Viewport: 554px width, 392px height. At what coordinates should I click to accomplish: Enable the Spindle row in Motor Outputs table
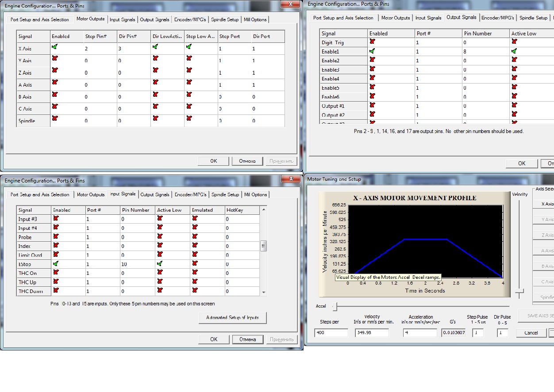click(x=54, y=118)
